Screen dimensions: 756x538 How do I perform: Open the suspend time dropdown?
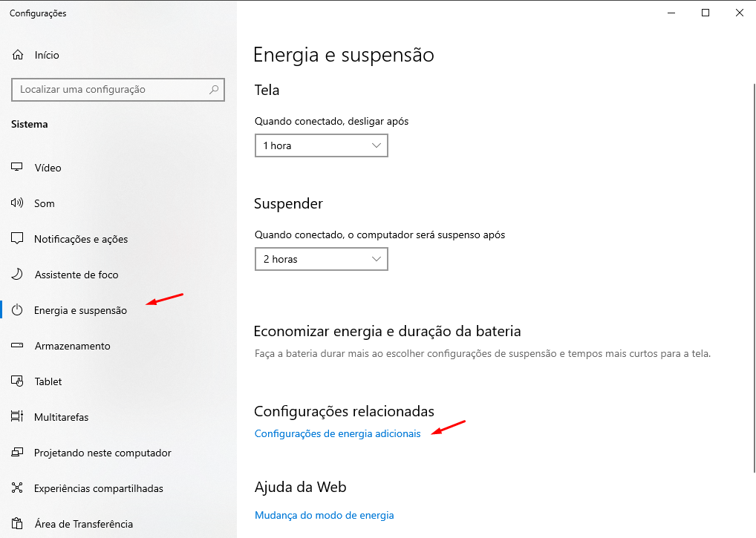click(x=321, y=259)
